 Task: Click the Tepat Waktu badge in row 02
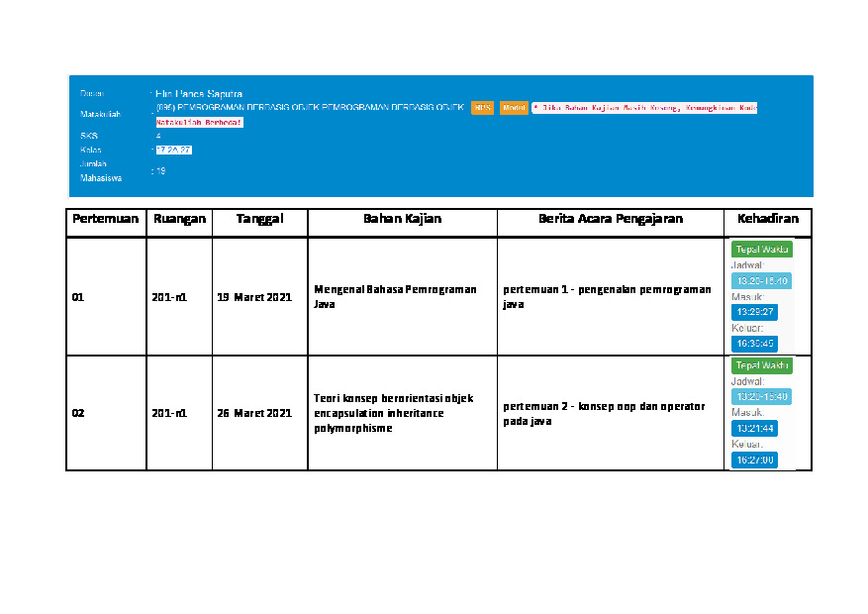click(762, 365)
